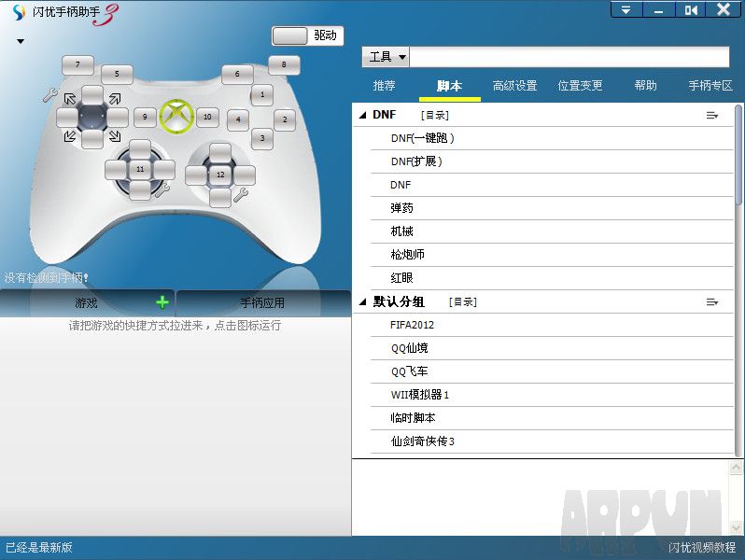Open the 工具 dropdown

[386, 57]
